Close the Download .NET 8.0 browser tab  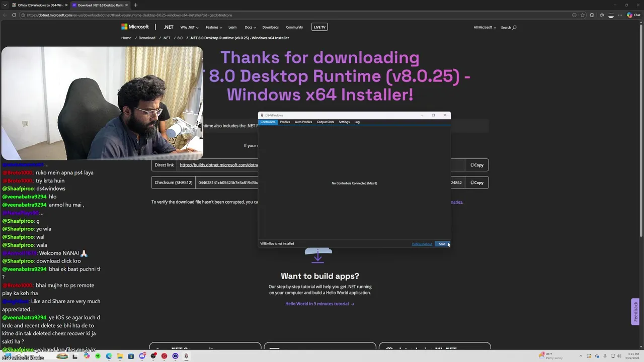pyautogui.click(x=126, y=5)
